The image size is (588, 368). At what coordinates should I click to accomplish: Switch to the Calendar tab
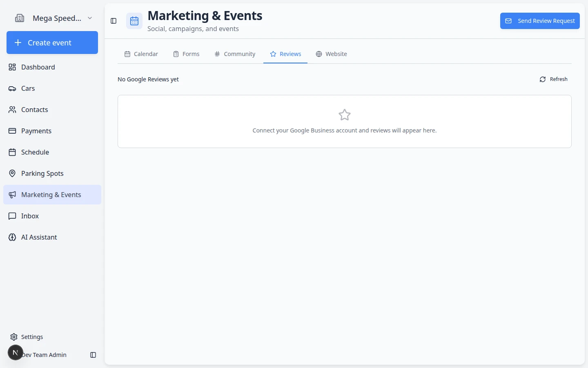coord(141,54)
